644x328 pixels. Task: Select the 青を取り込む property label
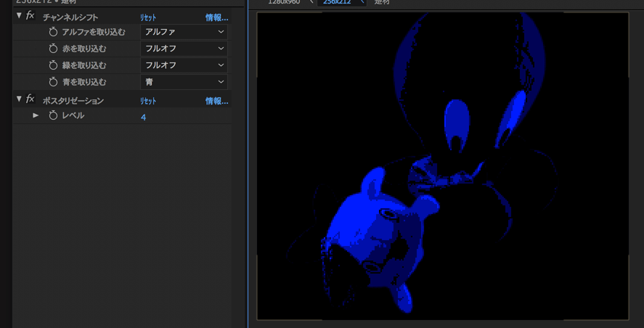click(x=83, y=82)
